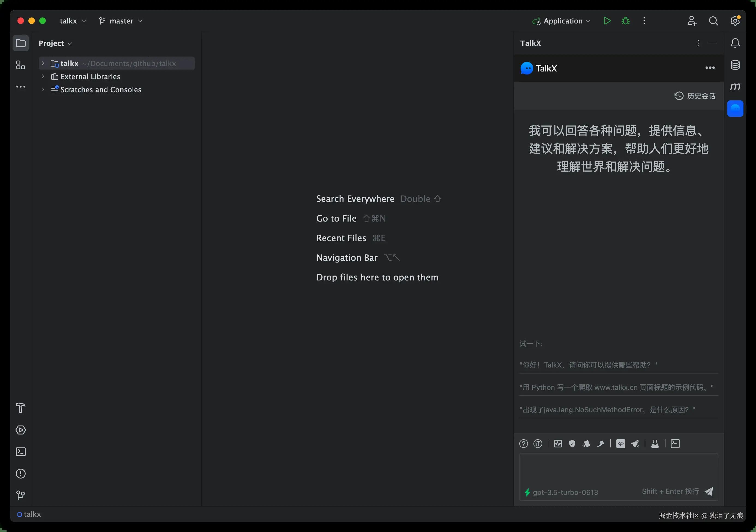Select the External Libraries tree row
The width and height of the screenshot is (756, 532).
pos(116,76)
